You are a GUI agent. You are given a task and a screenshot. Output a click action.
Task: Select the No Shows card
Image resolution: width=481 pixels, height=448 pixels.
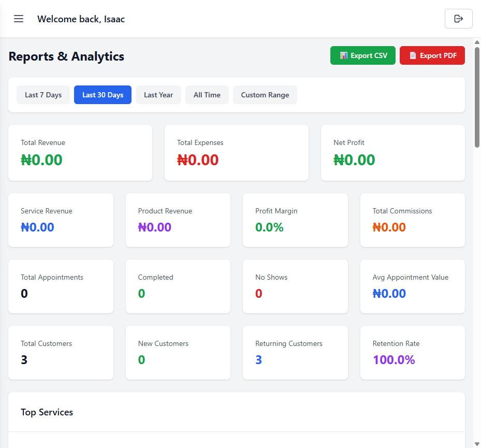coord(295,286)
